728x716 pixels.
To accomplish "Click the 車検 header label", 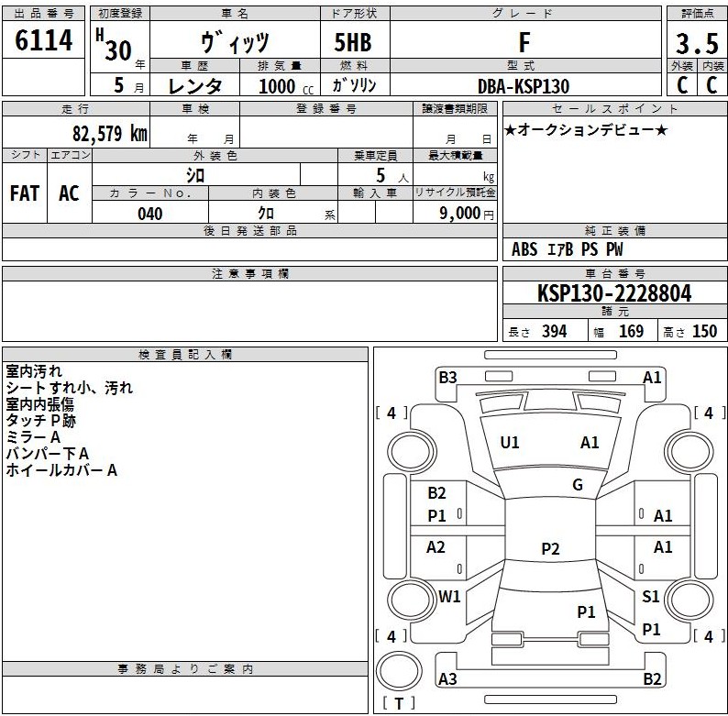I will (195, 109).
